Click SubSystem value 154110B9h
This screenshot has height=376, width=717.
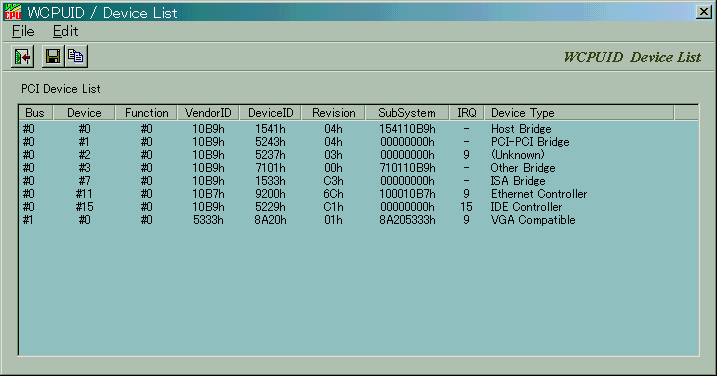tap(407, 129)
